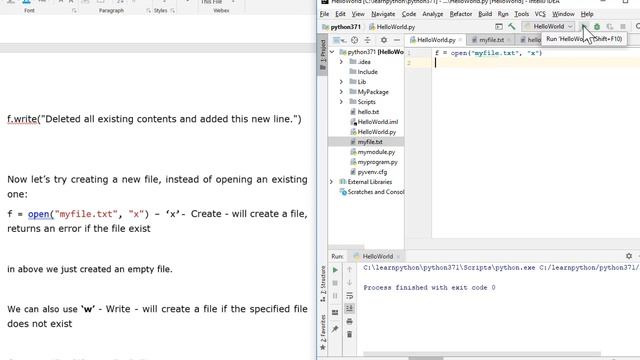Image resolution: width=640 pixels, height=360 pixels.
Task: Click f.write line in Word document
Action: (154, 119)
